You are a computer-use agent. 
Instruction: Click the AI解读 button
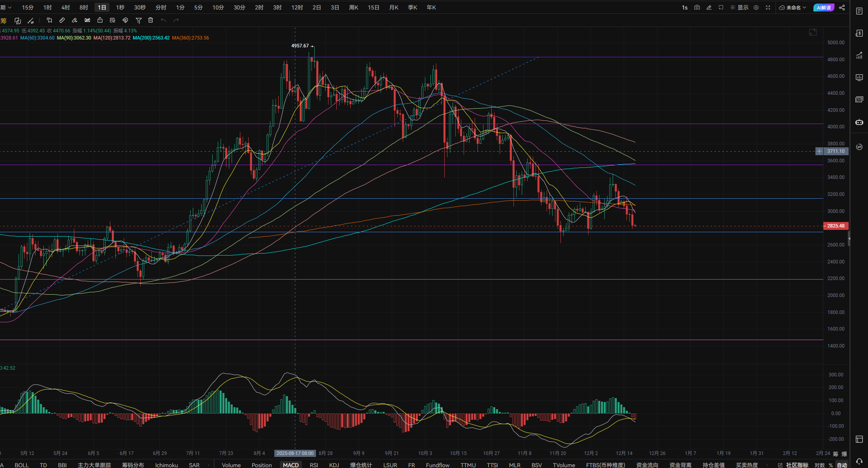click(x=824, y=8)
